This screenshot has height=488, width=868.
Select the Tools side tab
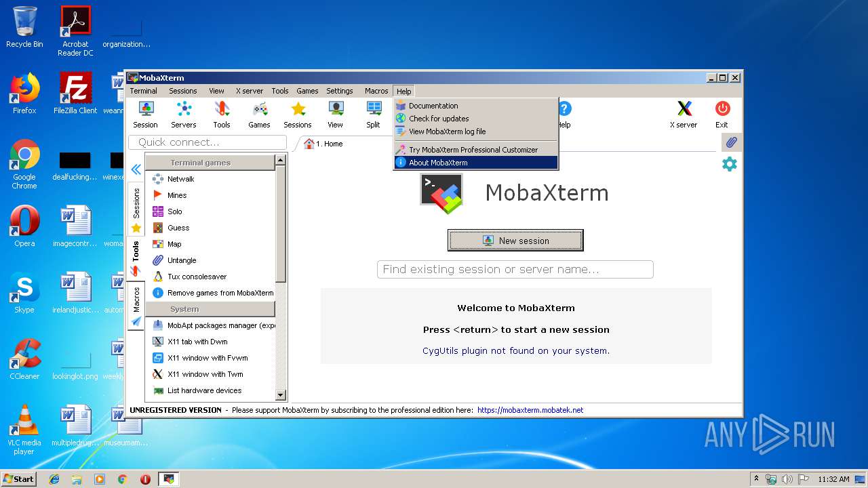coord(136,258)
